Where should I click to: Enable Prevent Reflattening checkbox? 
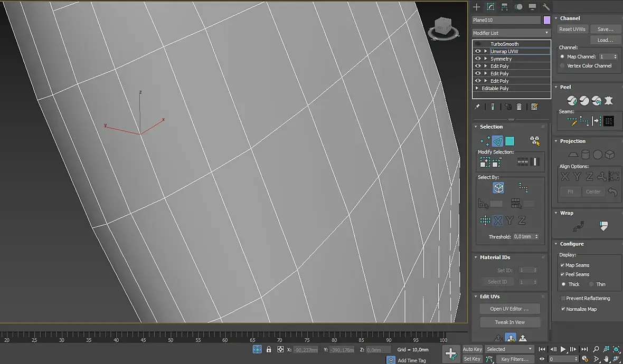(563, 299)
